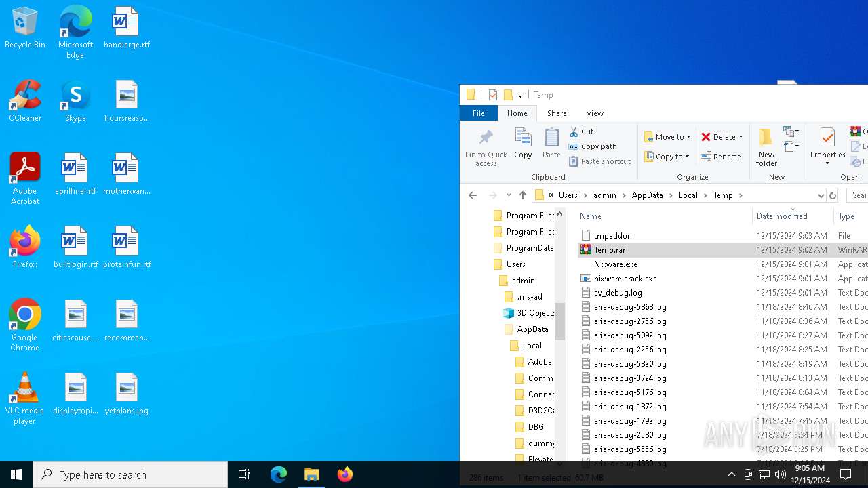868x488 pixels.
Task: Select the displaytopi... image on the desktop
Action: click(75, 394)
